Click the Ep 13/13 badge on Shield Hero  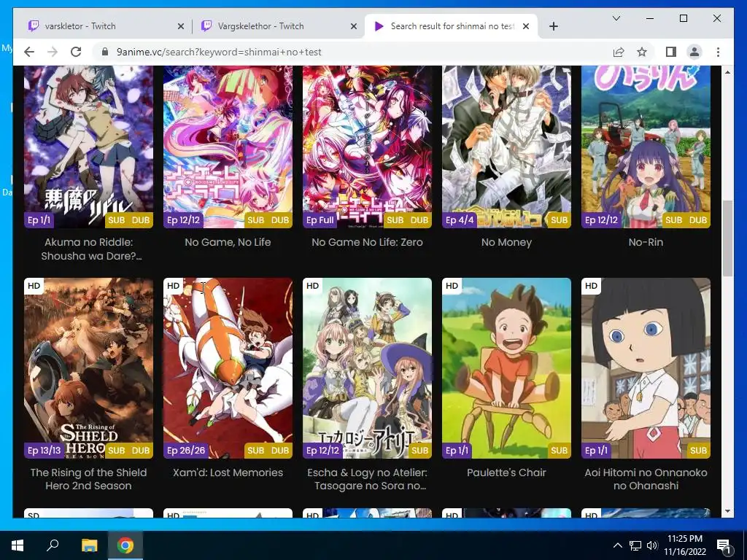tap(44, 451)
